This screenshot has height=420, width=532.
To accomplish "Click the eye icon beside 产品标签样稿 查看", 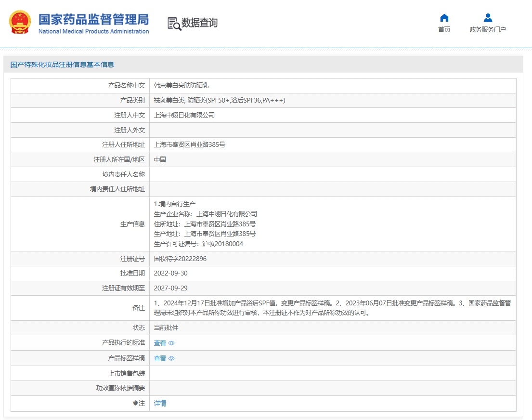I will [x=171, y=358].
